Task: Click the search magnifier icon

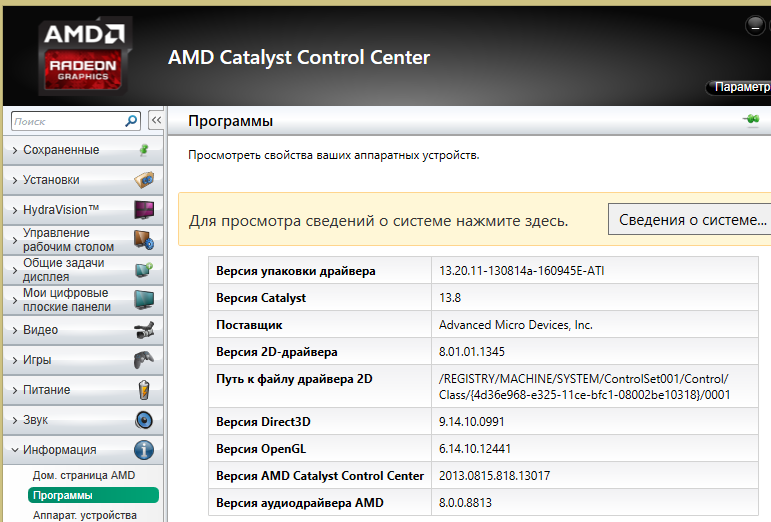Action: [131, 121]
